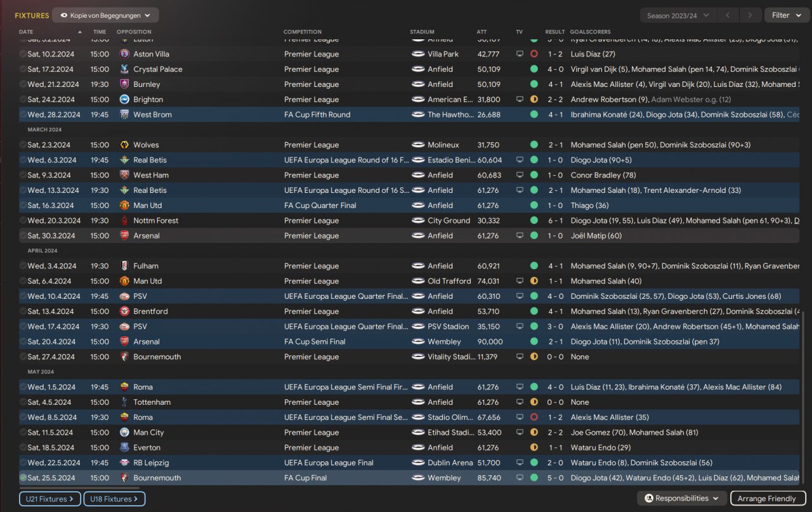Click the TV icon in the Aston Villa row
The image size is (812, 512).
[x=520, y=54]
